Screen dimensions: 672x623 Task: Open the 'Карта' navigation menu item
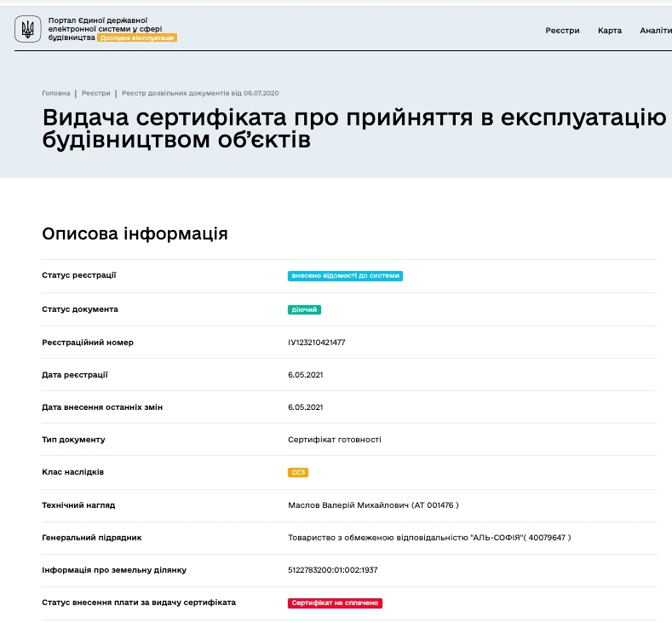[610, 31]
